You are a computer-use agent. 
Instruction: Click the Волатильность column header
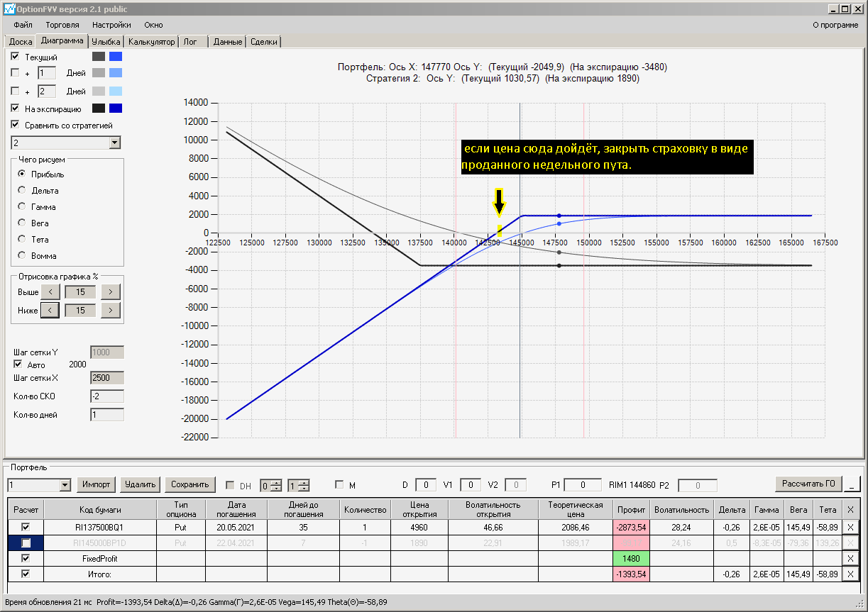pos(681,509)
